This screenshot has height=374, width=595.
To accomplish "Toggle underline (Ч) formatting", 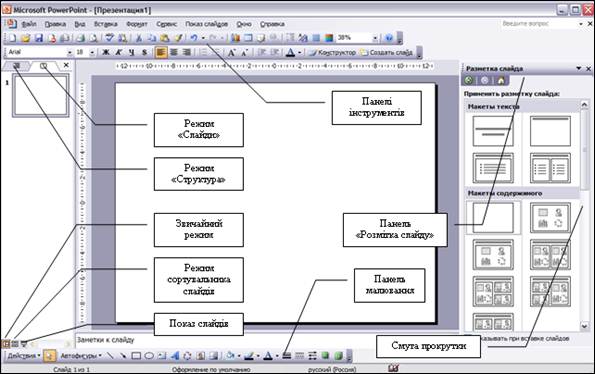I will (131, 52).
